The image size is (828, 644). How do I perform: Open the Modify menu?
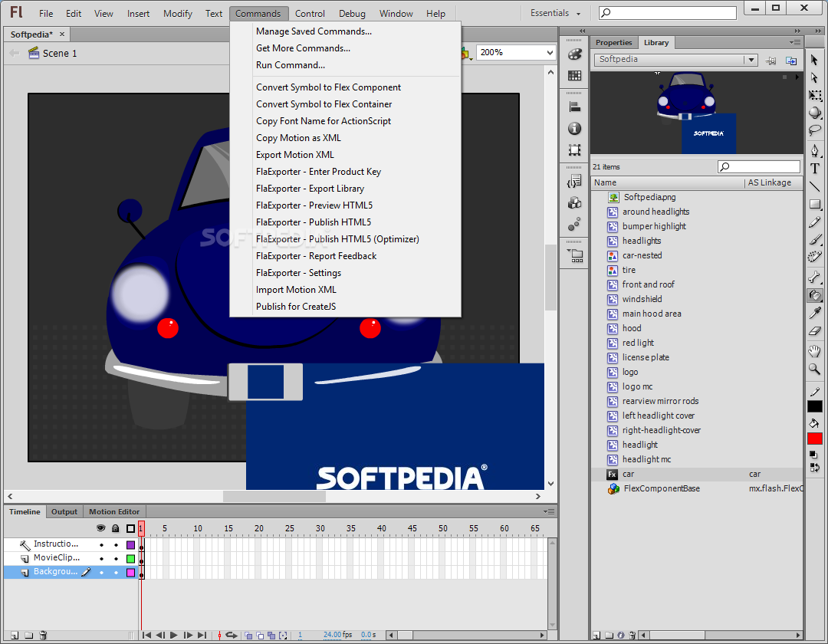click(177, 14)
